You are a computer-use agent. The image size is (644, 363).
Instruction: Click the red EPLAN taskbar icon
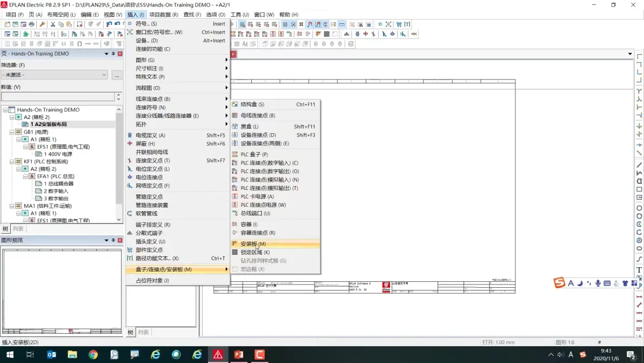pos(218,354)
